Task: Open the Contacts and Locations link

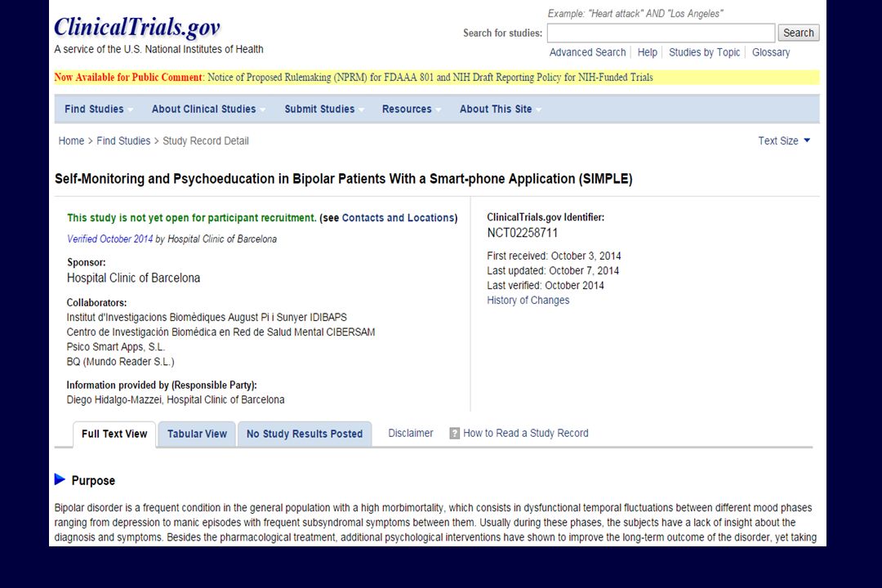Action: pos(399,218)
